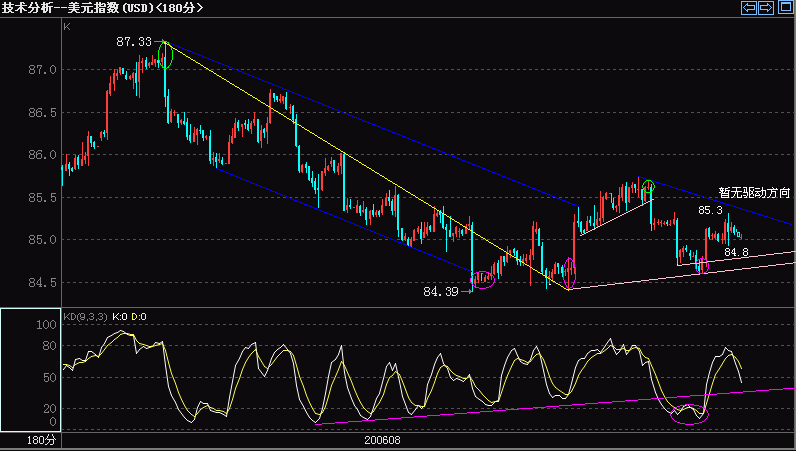Click the 85.3 resistance annotation
Image resolution: width=796 pixels, height=451 pixels.
pos(710,210)
